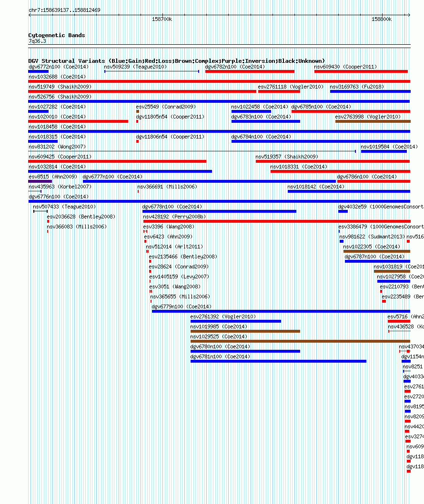This screenshot has height=504, width=424.
Task: Click esv1405159 (Levy2007) label
Action: pyautogui.click(x=179, y=276)
